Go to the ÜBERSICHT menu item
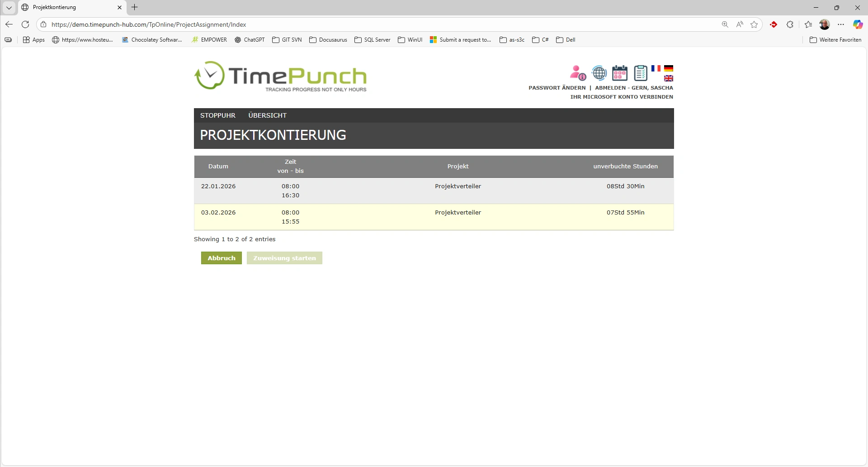This screenshot has height=467, width=868. (x=267, y=115)
